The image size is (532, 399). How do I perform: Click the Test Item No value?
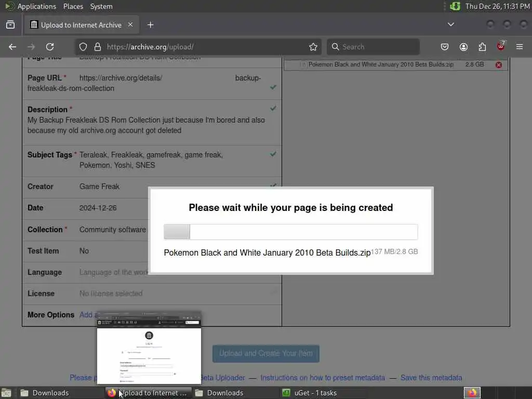click(84, 251)
